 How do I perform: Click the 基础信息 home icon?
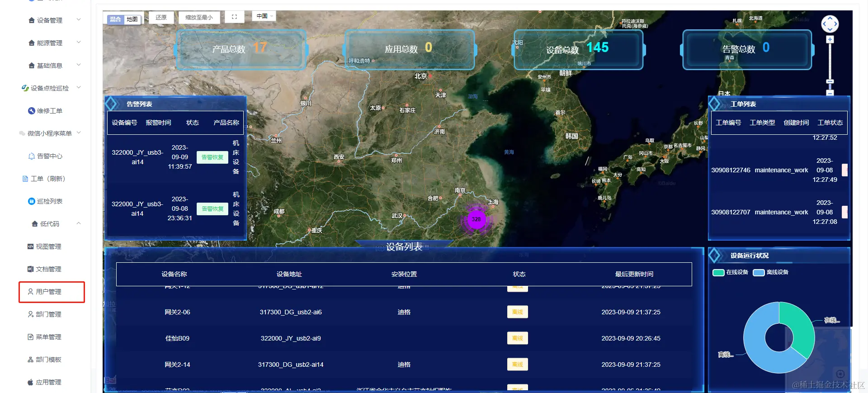tap(32, 66)
